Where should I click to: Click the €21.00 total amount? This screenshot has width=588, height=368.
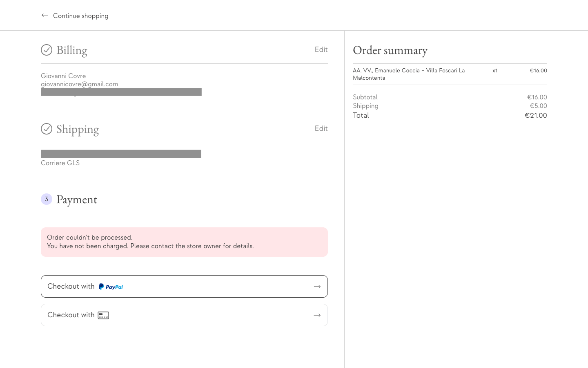pyautogui.click(x=536, y=115)
